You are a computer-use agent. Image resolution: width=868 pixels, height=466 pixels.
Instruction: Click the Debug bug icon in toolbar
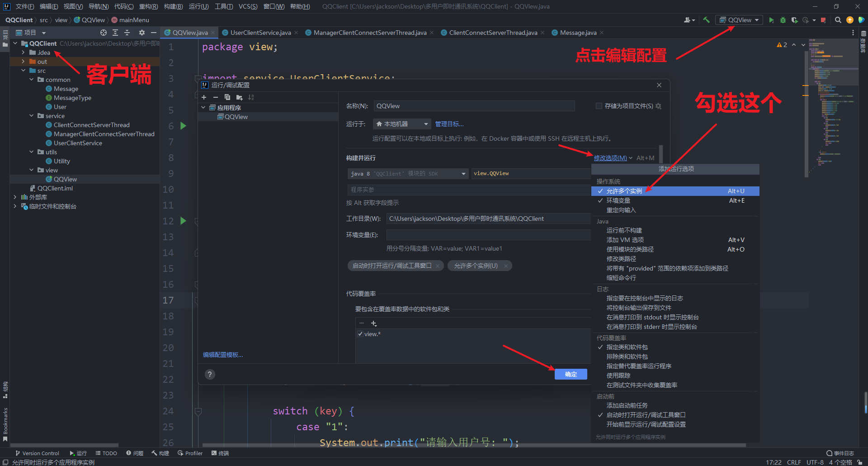tap(783, 20)
